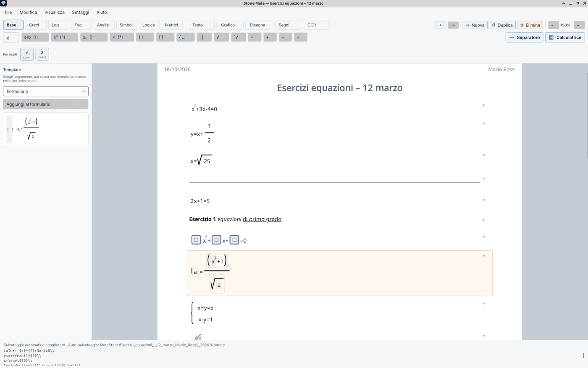Insert the minus sign
The width and height of the screenshot is (588, 368).
tap(285, 37)
